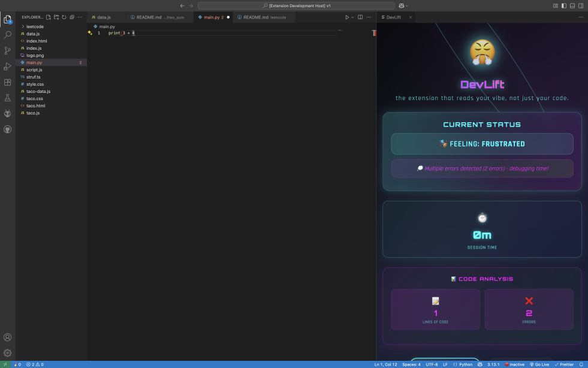Screen dimensions: 588x368
Task: Open taco.js in the file tree
Action: 52,113
